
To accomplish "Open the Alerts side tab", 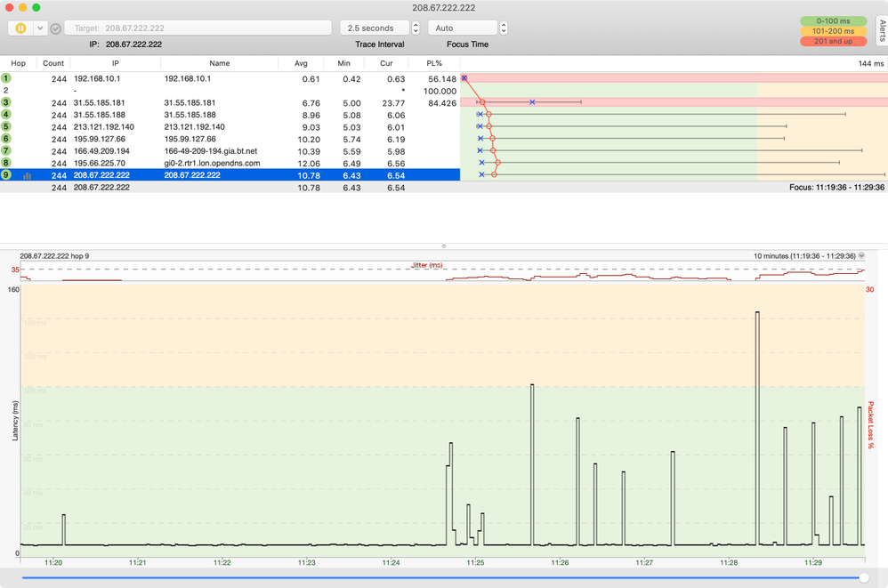I will 881,29.
